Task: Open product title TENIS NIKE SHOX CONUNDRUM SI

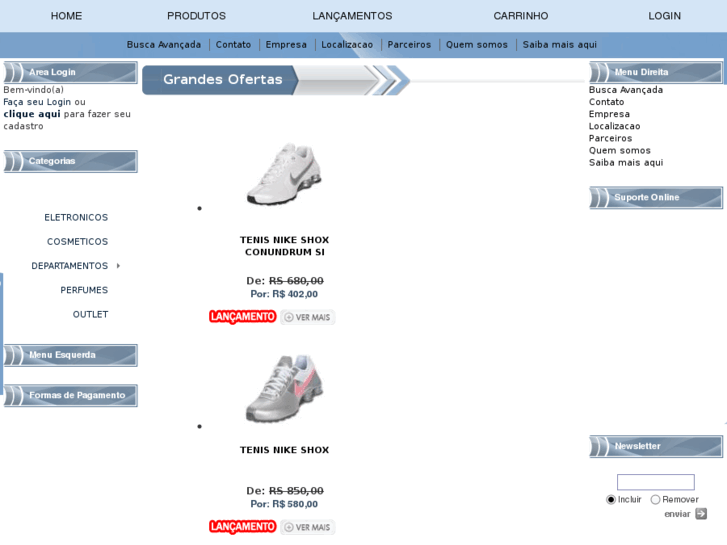Action: [284, 246]
